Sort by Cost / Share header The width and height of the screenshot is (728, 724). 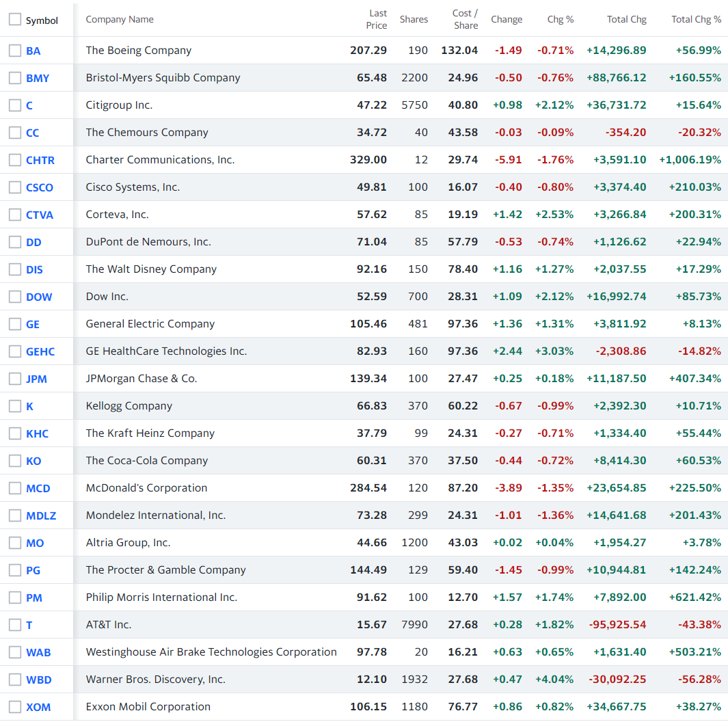[x=466, y=19]
